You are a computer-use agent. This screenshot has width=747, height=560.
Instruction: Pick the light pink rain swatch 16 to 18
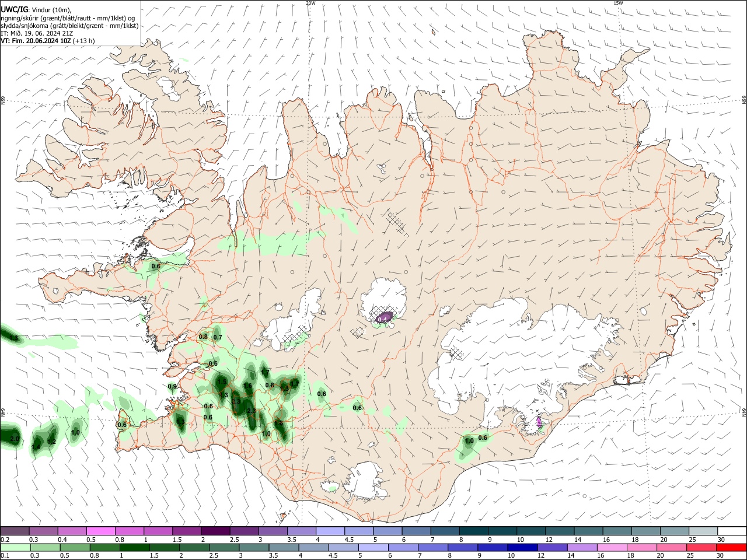[612, 548]
